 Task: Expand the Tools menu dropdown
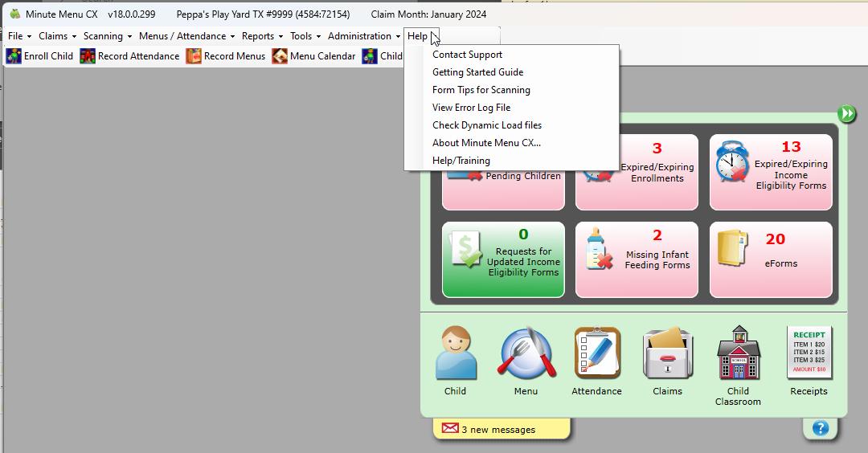pos(305,36)
